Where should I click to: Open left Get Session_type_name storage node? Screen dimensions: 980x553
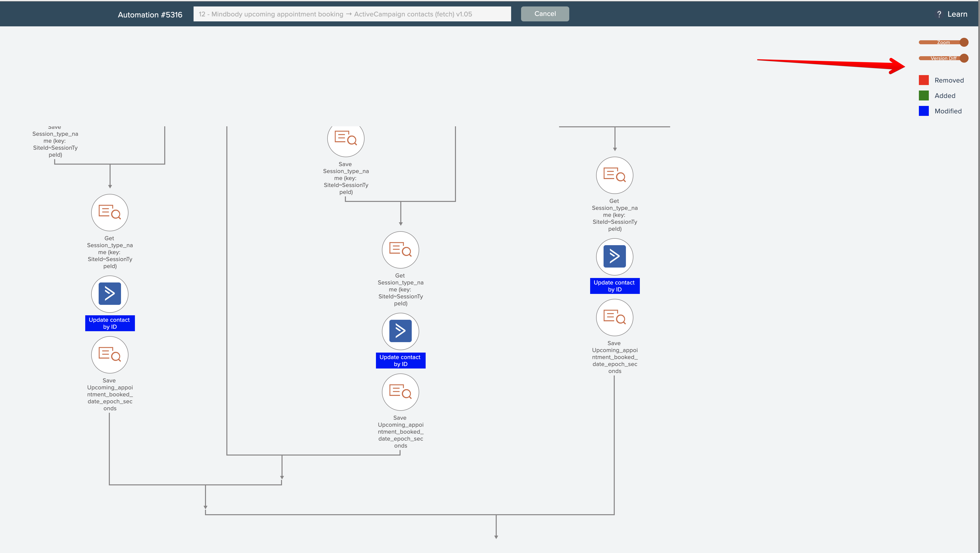(110, 212)
